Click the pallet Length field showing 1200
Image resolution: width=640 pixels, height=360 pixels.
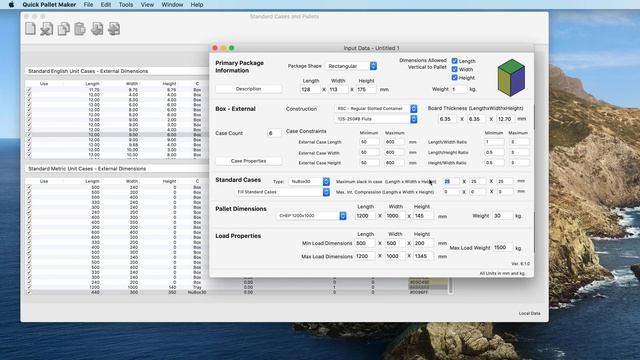pos(365,216)
